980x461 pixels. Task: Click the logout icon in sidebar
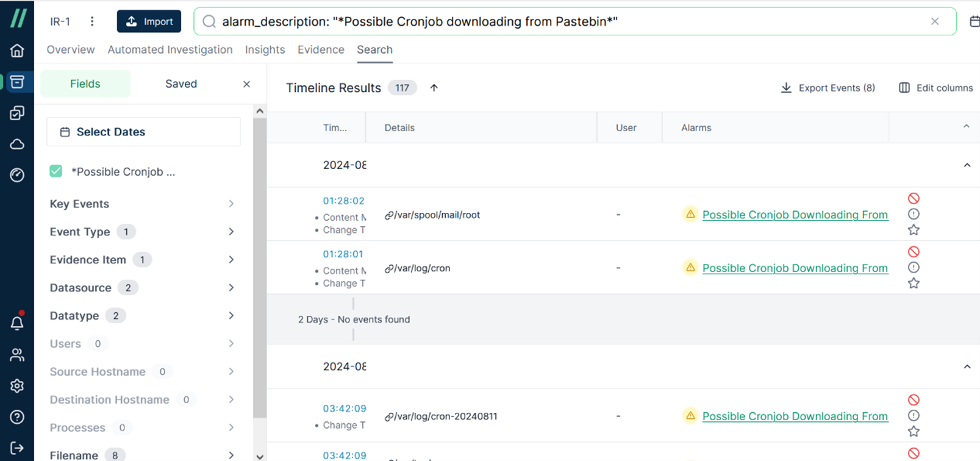17,448
